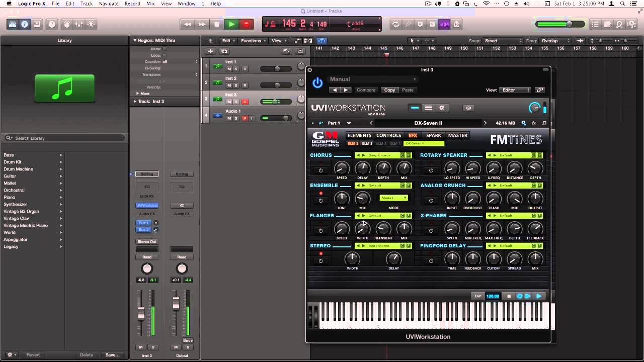Open the tracks area Functions menu
Image resolution: width=644 pixels, height=362 pixels.
point(253,41)
